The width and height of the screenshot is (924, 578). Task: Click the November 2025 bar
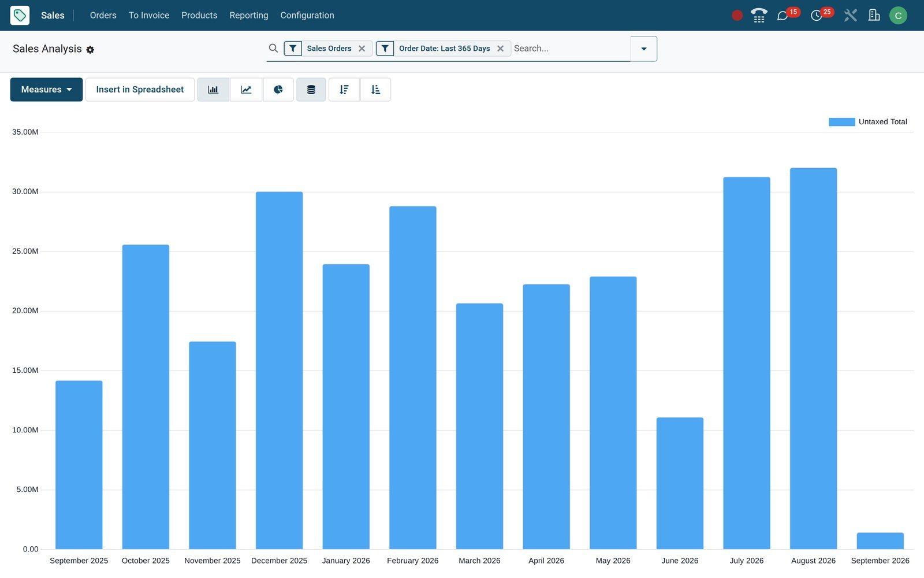point(213,445)
